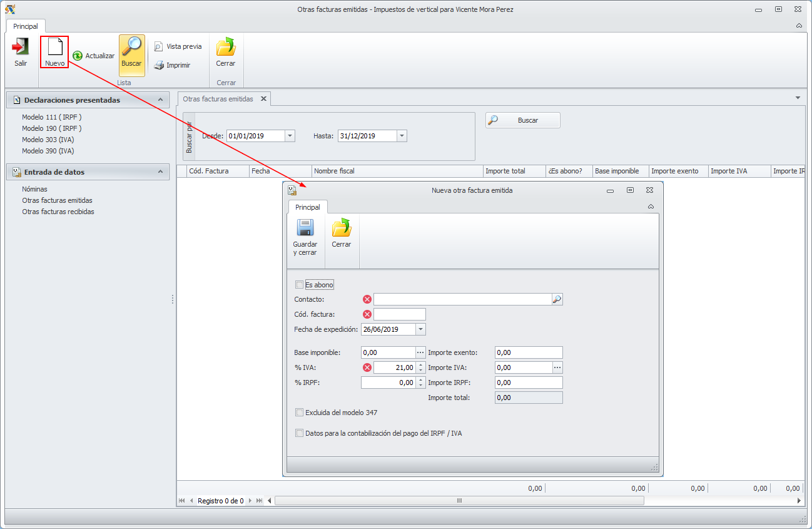The height and width of the screenshot is (529, 812).
Task: Go to next record in navigator
Action: coord(250,501)
